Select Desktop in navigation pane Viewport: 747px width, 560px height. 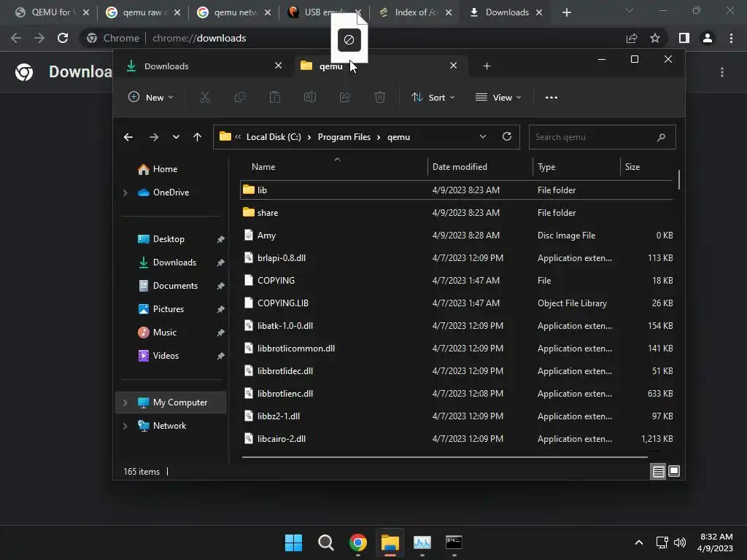coord(169,239)
